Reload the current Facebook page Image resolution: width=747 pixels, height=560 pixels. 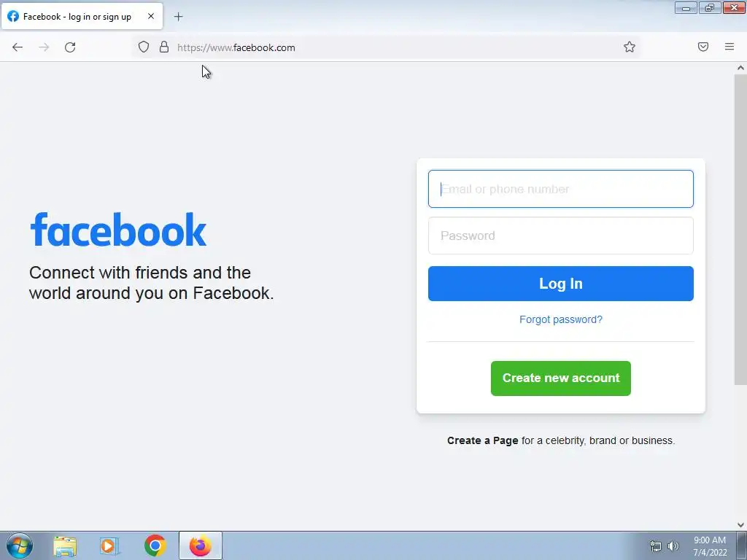(70, 47)
